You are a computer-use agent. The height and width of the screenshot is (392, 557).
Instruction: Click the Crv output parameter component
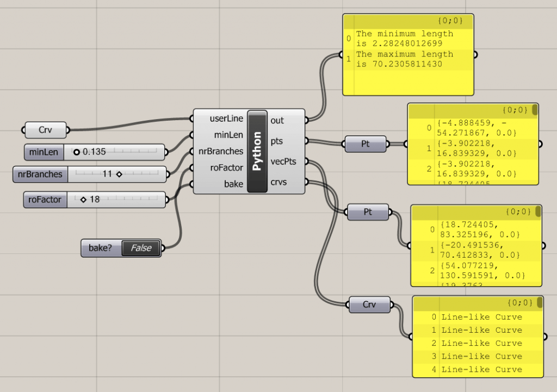(370, 304)
